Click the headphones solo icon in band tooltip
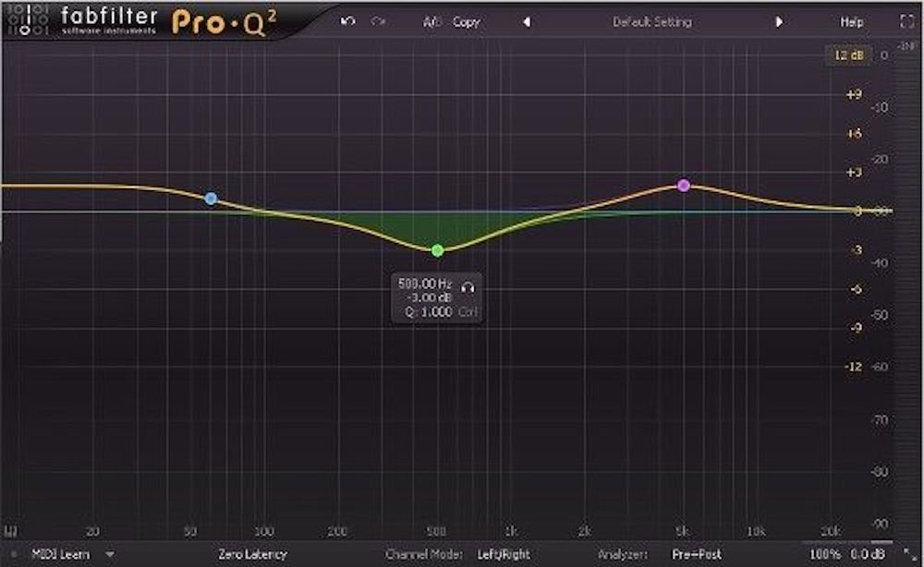Screen dimensions: 924x567 coord(468,287)
